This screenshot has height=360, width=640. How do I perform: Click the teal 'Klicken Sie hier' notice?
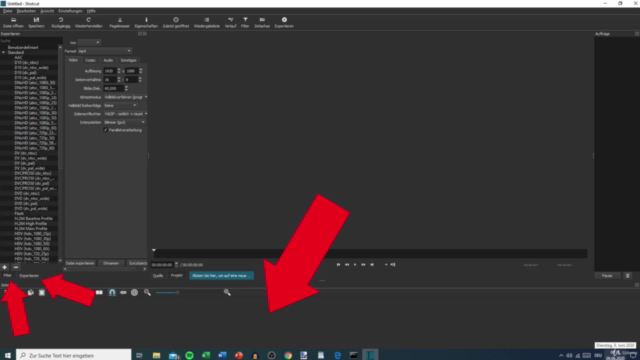tap(221, 276)
